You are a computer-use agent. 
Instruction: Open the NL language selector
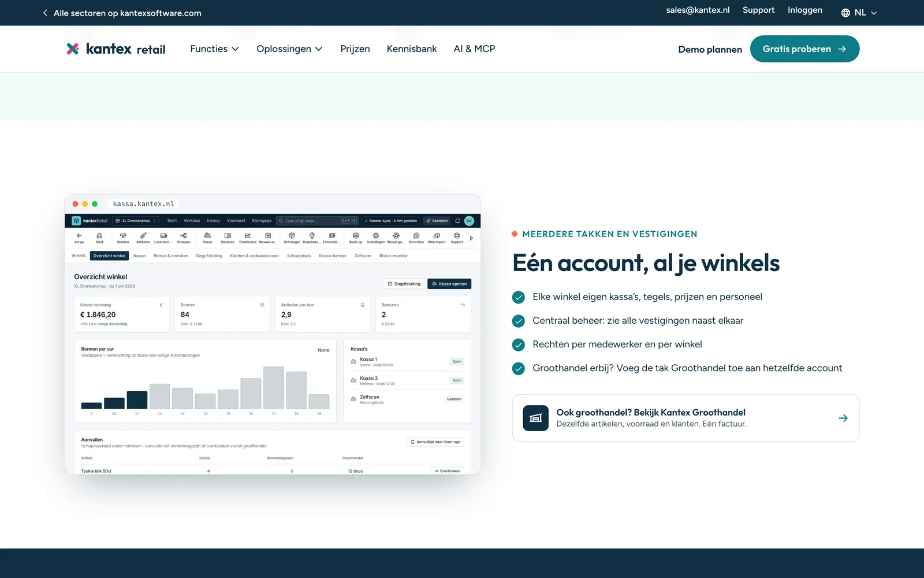[859, 13]
